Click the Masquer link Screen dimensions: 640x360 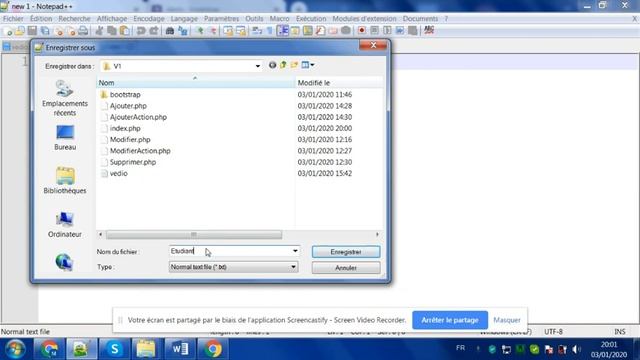pos(507,320)
